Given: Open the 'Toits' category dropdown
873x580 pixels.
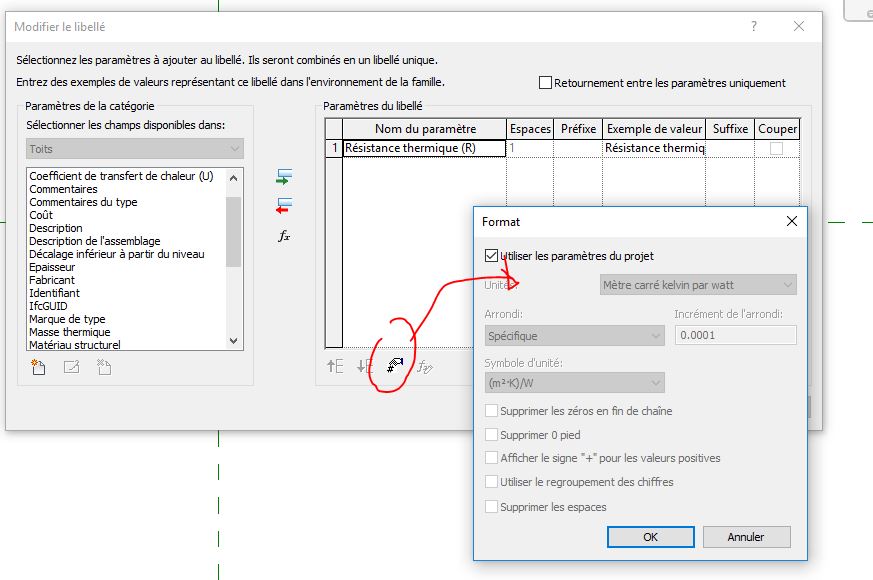Looking at the screenshot, I should pyautogui.click(x=135, y=149).
